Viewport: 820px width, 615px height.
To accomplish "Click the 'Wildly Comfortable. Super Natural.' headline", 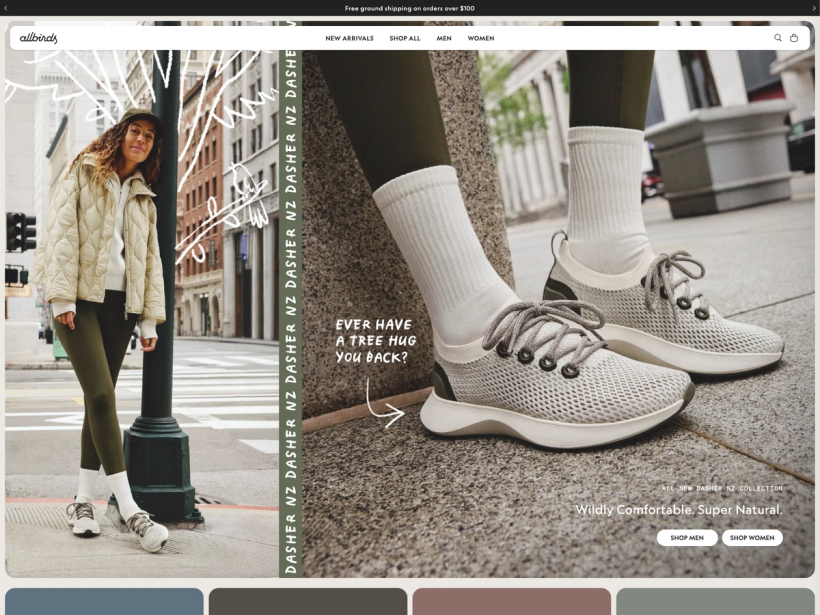I will pos(679,509).
